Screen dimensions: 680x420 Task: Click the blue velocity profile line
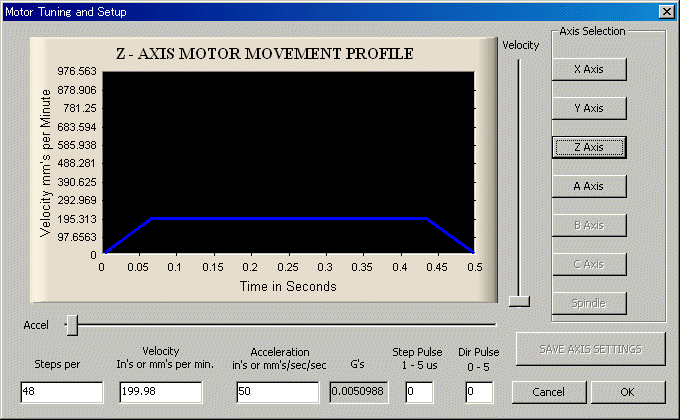[288, 219]
